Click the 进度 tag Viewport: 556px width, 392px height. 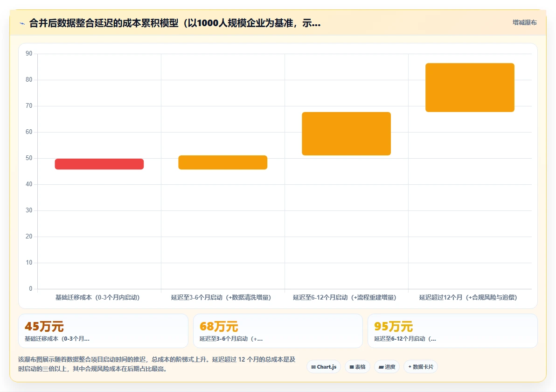click(x=387, y=367)
